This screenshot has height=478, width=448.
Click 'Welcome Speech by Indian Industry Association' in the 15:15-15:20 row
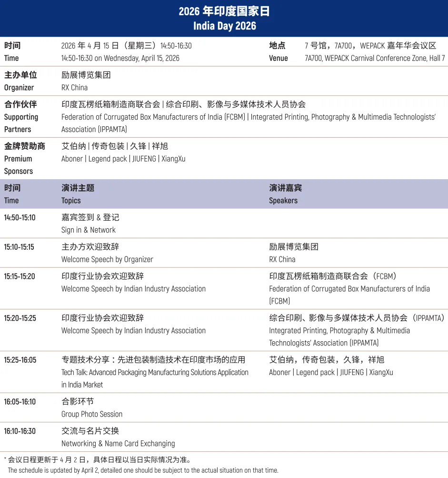pos(133,289)
